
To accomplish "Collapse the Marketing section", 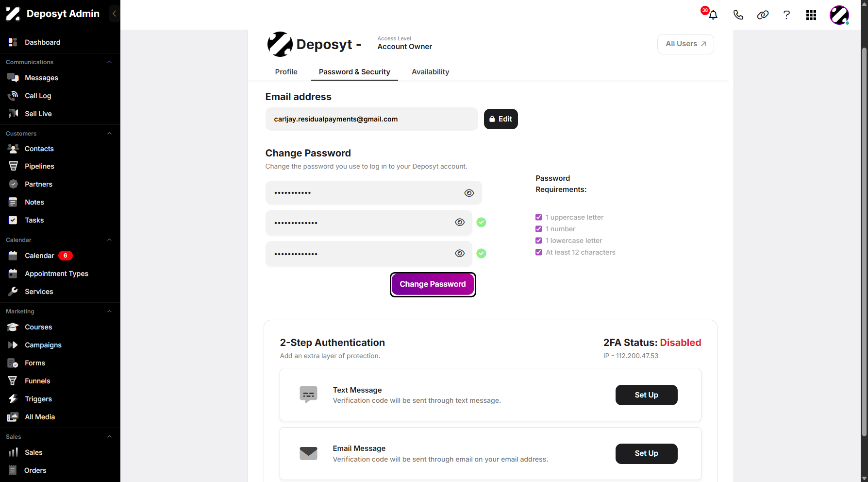I will click(109, 311).
